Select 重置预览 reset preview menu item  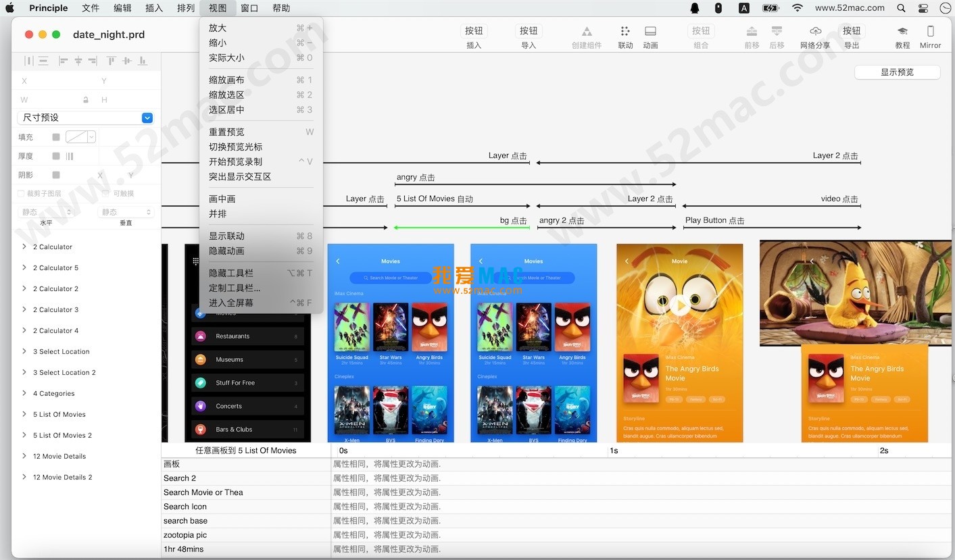(x=261, y=132)
